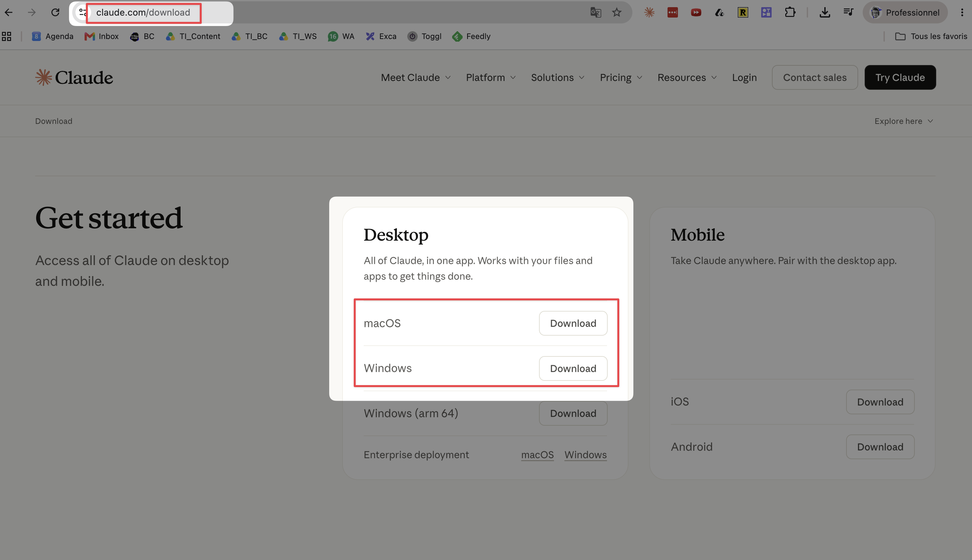Download Claude for iOS
972x560 pixels.
click(x=880, y=402)
